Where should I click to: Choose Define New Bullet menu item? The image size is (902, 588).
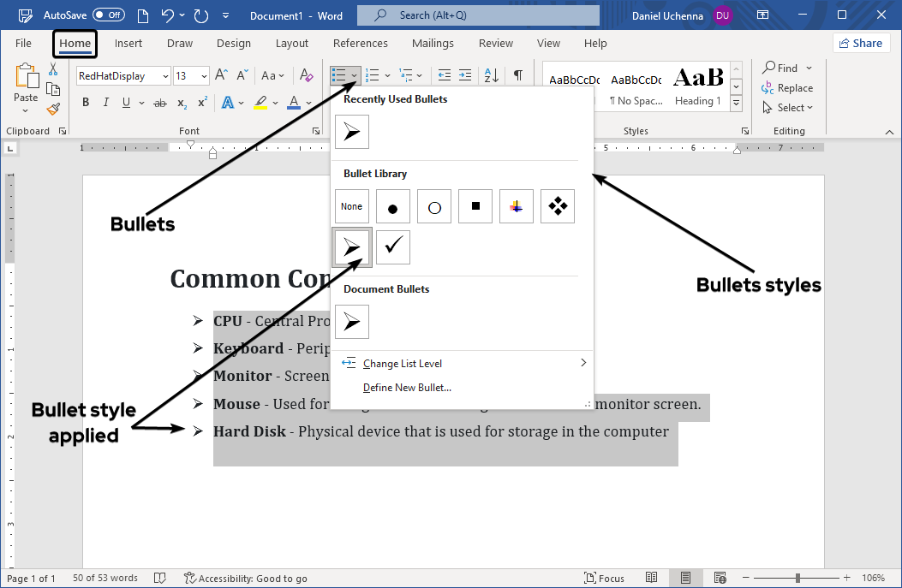407,388
